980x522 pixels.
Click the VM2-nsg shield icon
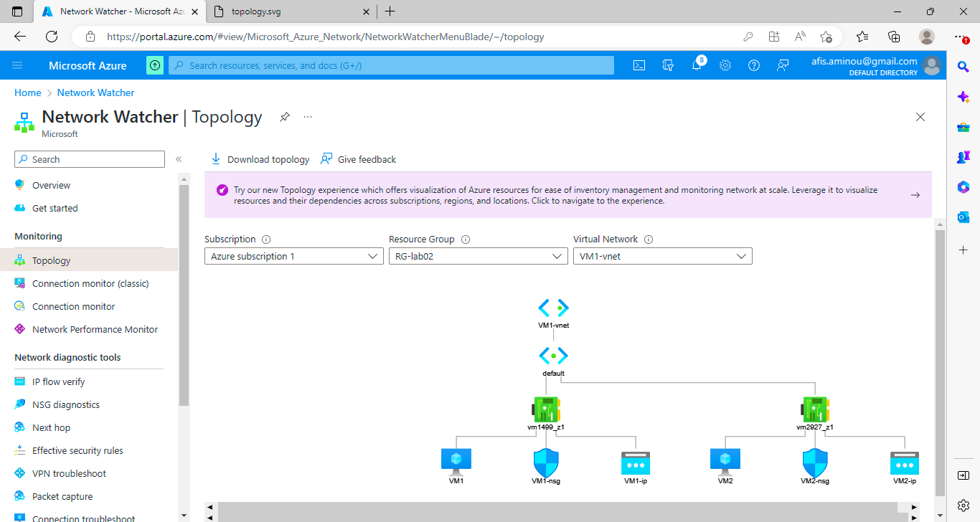(814, 462)
